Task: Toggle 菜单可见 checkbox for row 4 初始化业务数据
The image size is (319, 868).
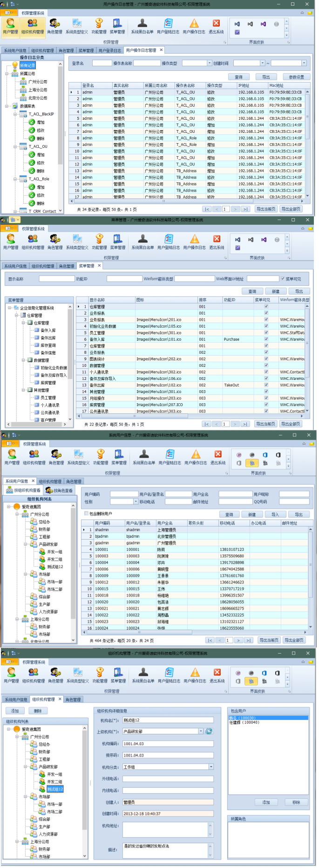Action: pyautogui.click(x=266, y=326)
